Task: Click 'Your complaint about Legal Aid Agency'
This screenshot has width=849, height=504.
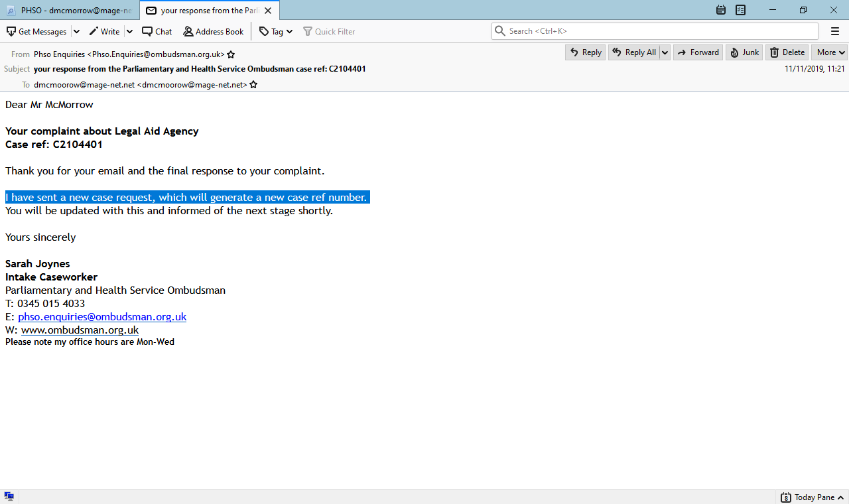Action: click(x=102, y=131)
